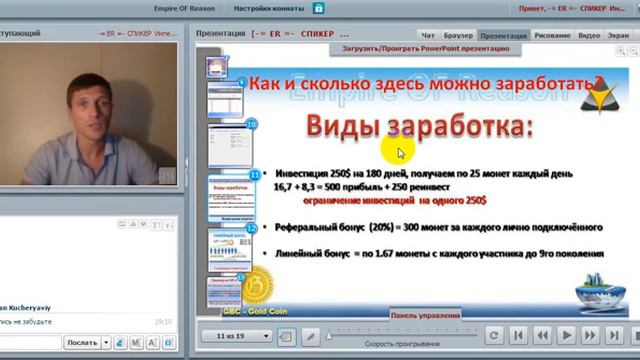Screen dimensions: 640x360
Task: Click the increase font size icon in chat
Action: pos(156,225)
